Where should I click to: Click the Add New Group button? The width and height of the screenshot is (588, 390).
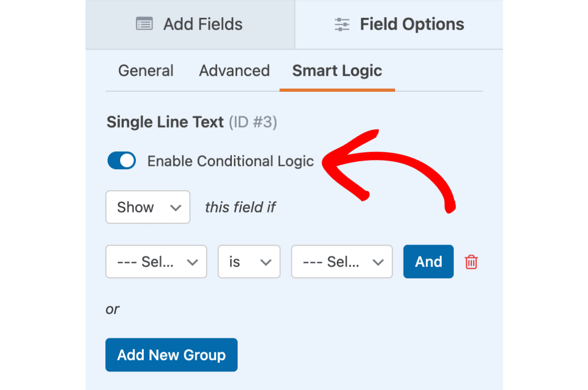tap(171, 355)
